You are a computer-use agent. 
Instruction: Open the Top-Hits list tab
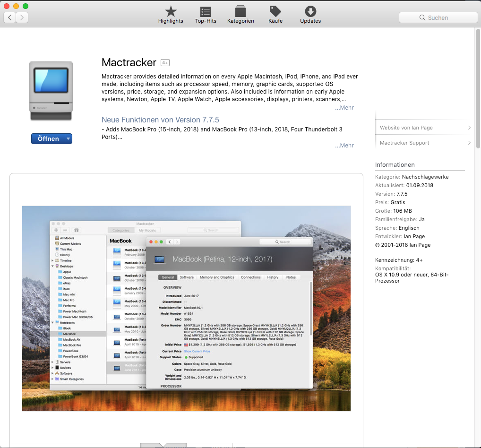click(x=206, y=15)
